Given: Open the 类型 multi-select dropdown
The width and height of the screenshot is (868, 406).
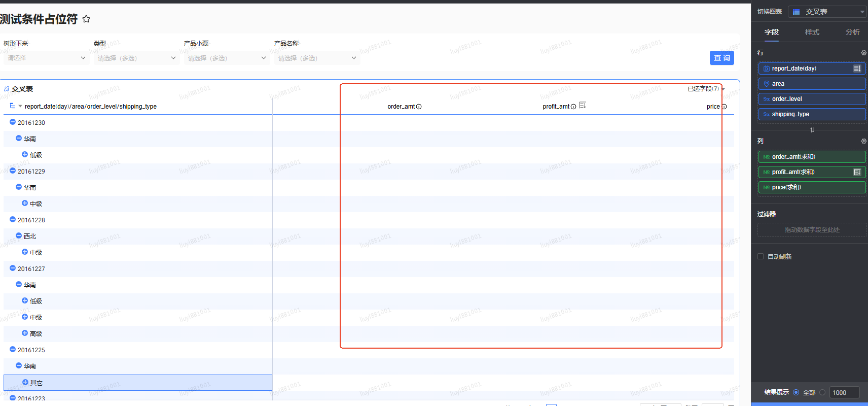Looking at the screenshot, I should [x=136, y=58].
